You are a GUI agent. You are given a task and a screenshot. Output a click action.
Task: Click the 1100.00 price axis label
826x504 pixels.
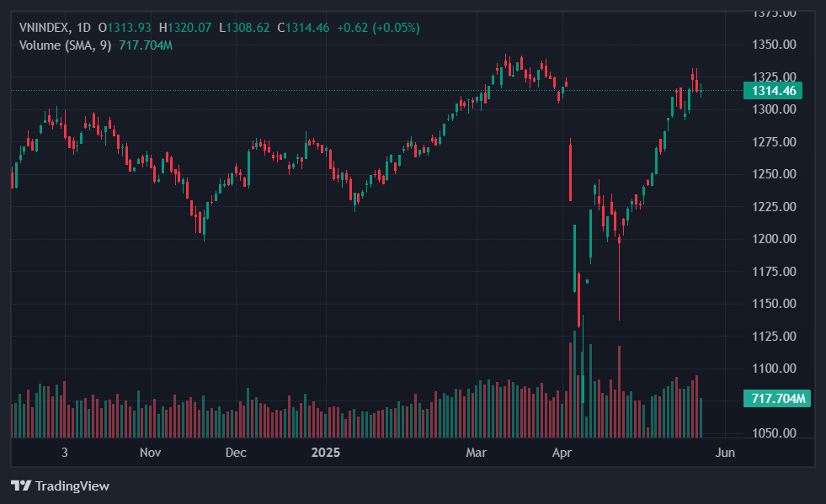point(774,369)
